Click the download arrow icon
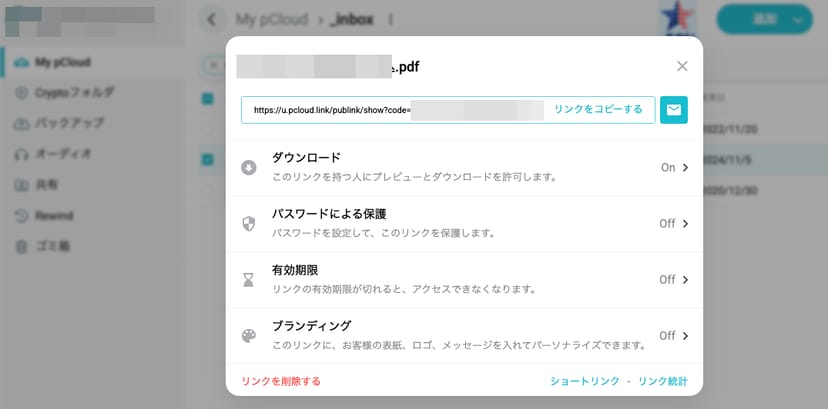 249,167
